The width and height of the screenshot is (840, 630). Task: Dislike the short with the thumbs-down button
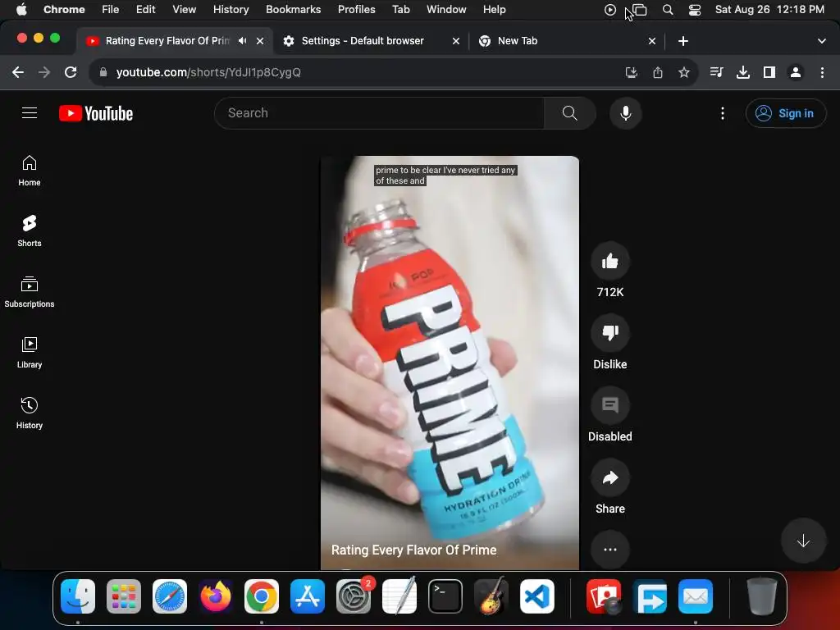point(609,333)
